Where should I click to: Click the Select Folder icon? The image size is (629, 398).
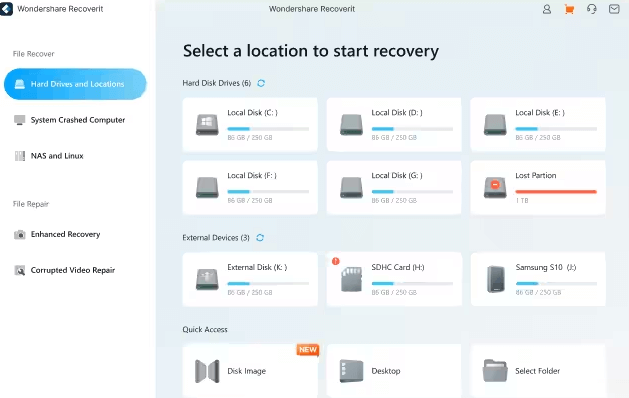point(495,371)
